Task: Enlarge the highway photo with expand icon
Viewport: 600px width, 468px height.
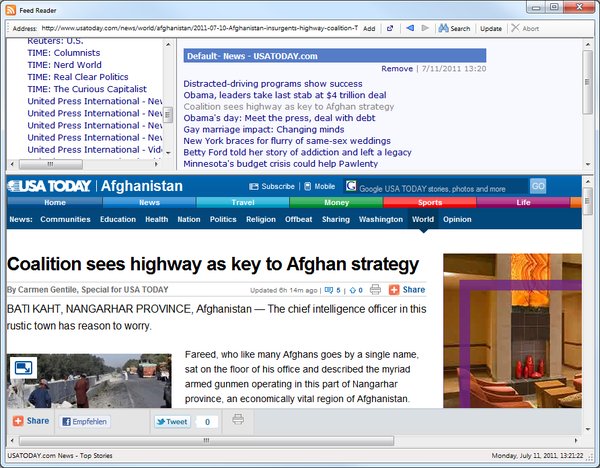Action: [23, 368]
